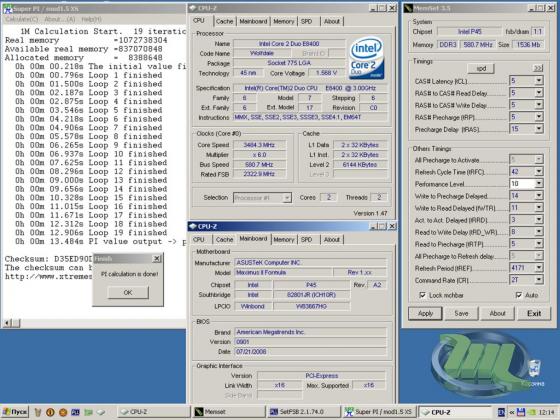This screenshot has width=560, height=420.
Task: Click the BIOS date 07/21/2008 field
Action: [310, 352]
